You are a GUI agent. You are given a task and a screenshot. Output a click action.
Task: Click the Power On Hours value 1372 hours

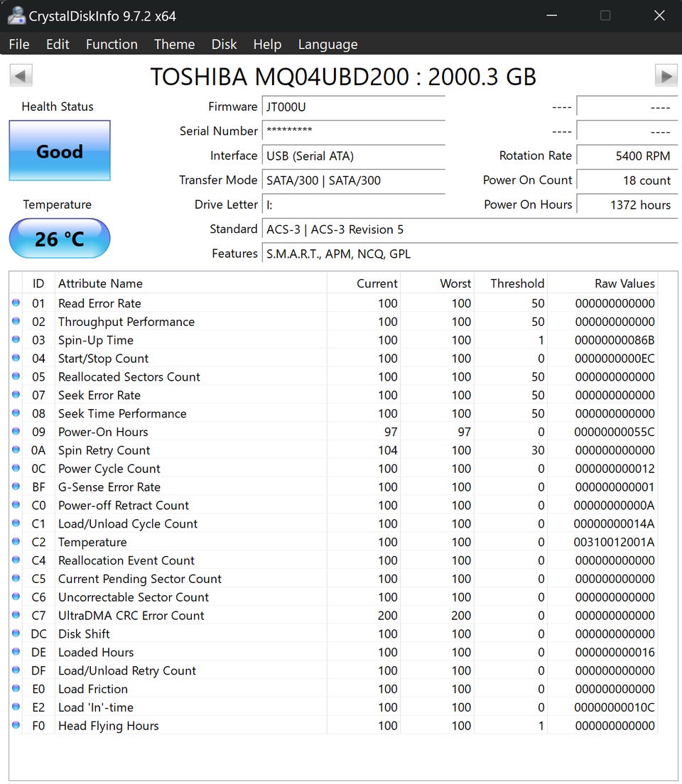click(x=627, y=205)
